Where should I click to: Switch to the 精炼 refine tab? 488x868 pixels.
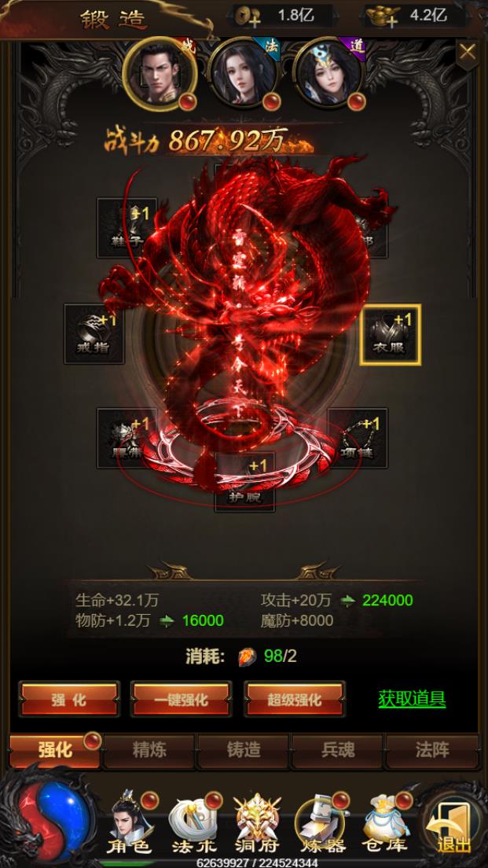click(149, 751)
